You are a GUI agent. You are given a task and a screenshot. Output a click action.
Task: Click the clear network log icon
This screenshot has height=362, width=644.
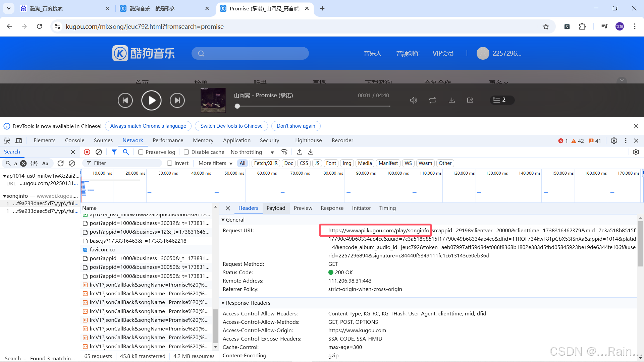coord(99,152)
